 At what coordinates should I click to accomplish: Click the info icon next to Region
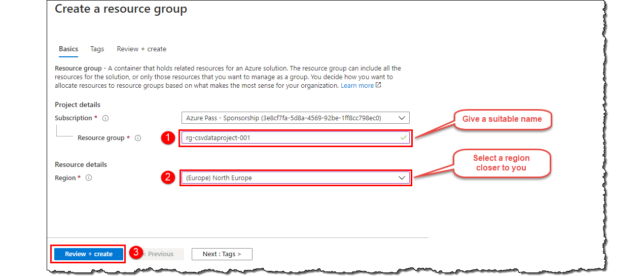[x=89, y=178]
